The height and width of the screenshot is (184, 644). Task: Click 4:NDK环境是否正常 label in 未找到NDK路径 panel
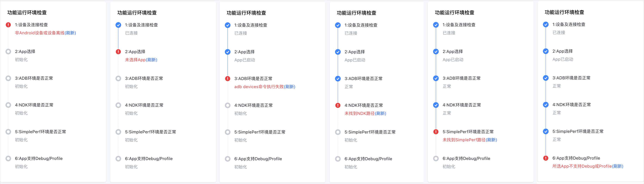pyautogui.click(x=363, y=105)
